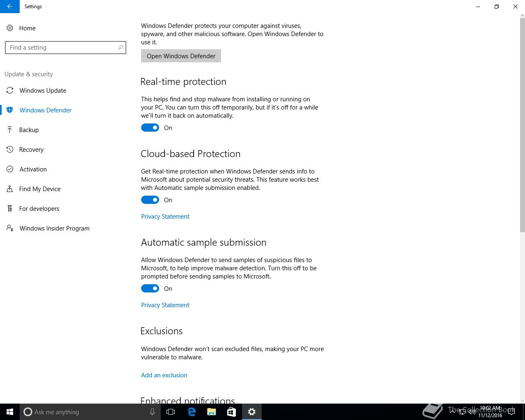Click the Home gear icon

click(x=9, y=28)
